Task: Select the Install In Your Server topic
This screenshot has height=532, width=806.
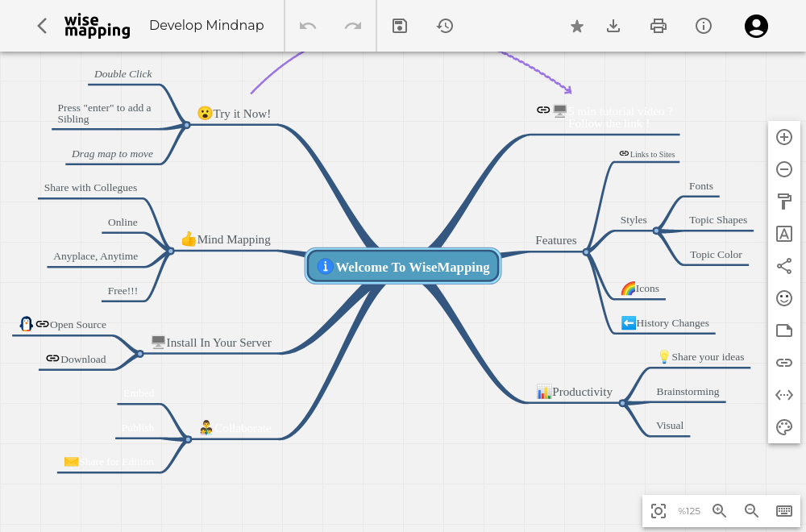Action: tap(219, 343)
